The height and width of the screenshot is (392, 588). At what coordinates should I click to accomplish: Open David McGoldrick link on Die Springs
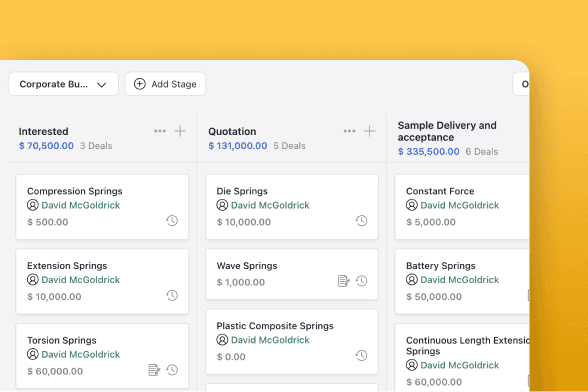pyautogui.click(x=270, y=205)
